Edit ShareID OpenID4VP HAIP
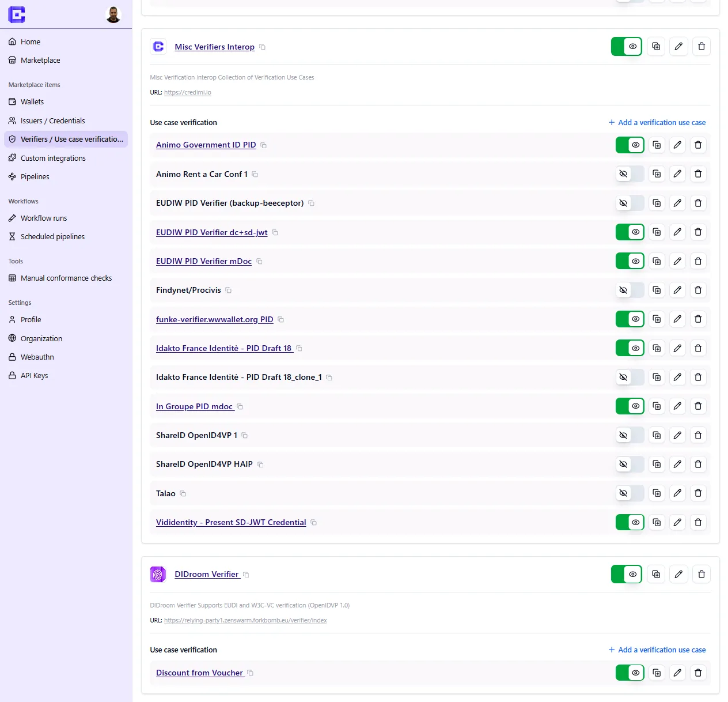Screen dimensions: 728x702 677,464
